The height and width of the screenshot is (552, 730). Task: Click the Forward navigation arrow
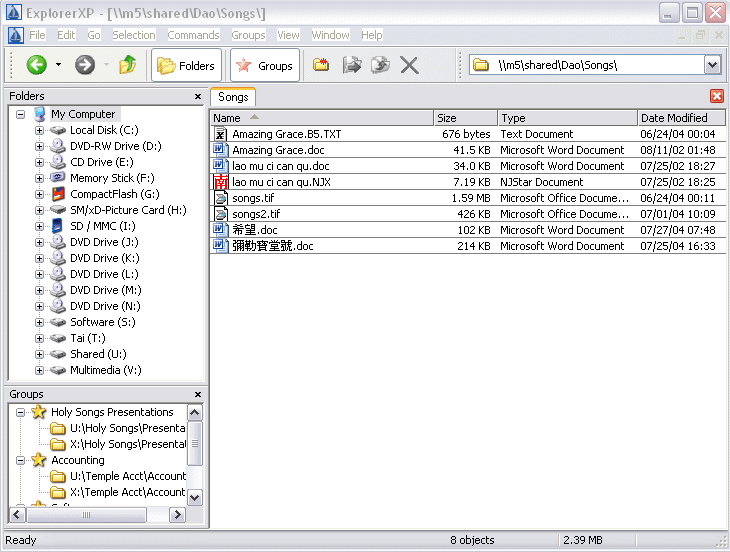85,65
